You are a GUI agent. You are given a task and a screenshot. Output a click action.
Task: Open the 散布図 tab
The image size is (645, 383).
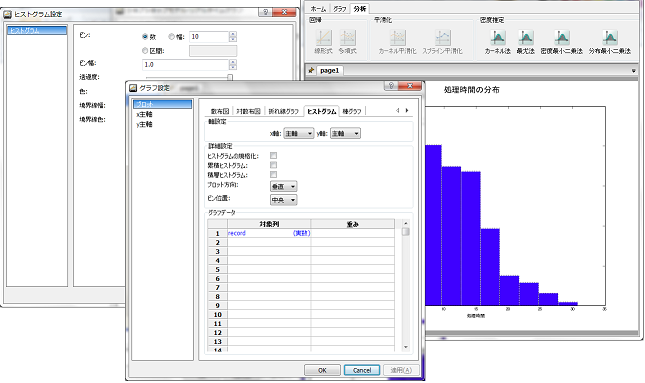220,111
